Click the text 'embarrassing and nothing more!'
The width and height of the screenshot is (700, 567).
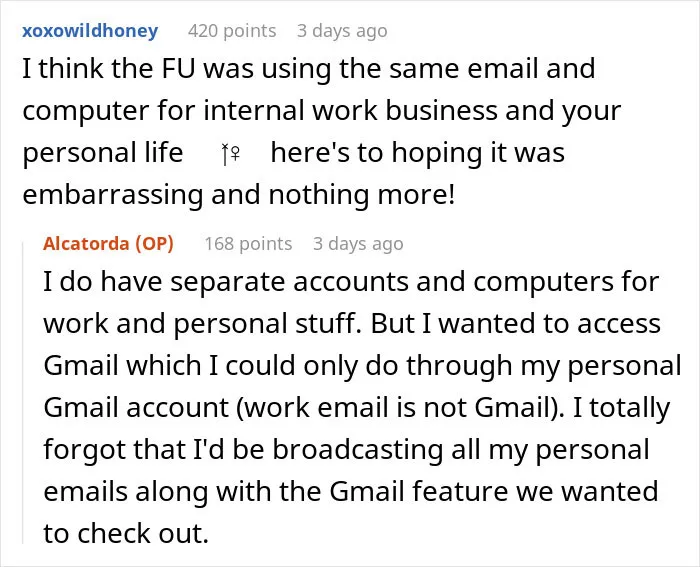tap(239, 195)
